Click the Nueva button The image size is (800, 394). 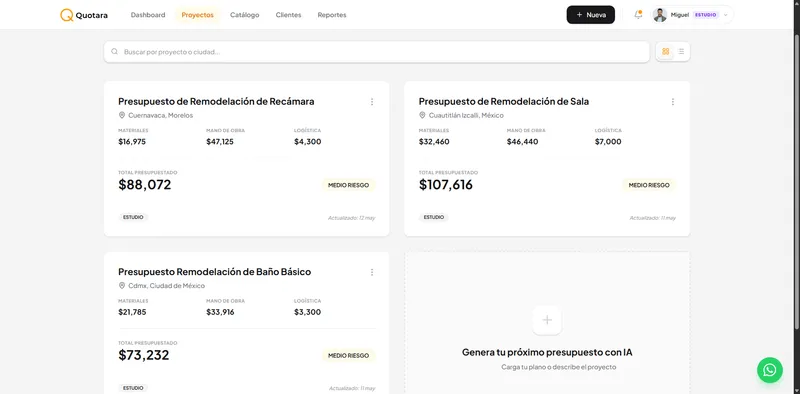pyautogui.click(x=590, y=15)
